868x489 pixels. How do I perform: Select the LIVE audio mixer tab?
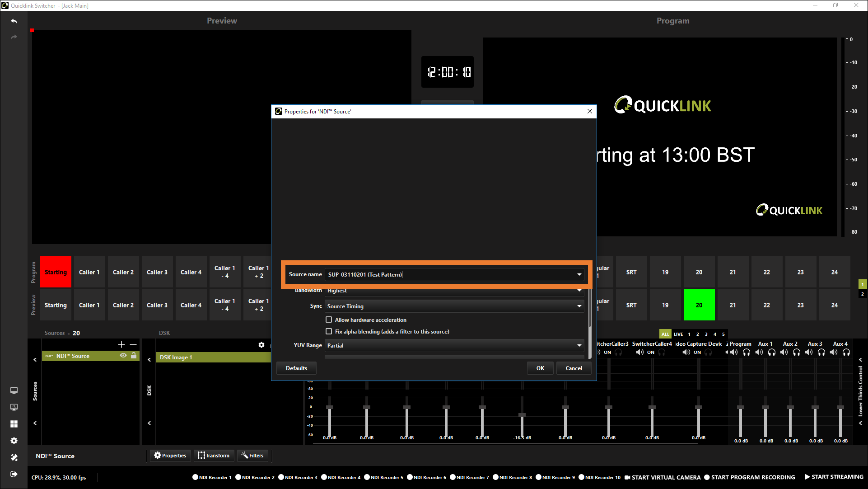(678, 334)
